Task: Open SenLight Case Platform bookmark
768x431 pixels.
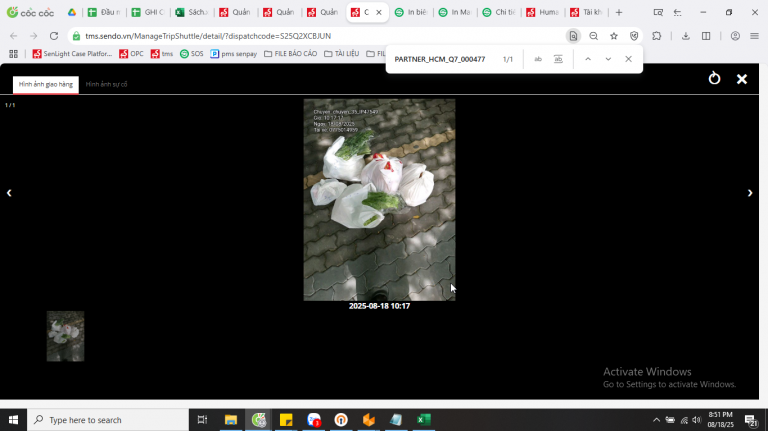Action: click(x=72, y=54)
